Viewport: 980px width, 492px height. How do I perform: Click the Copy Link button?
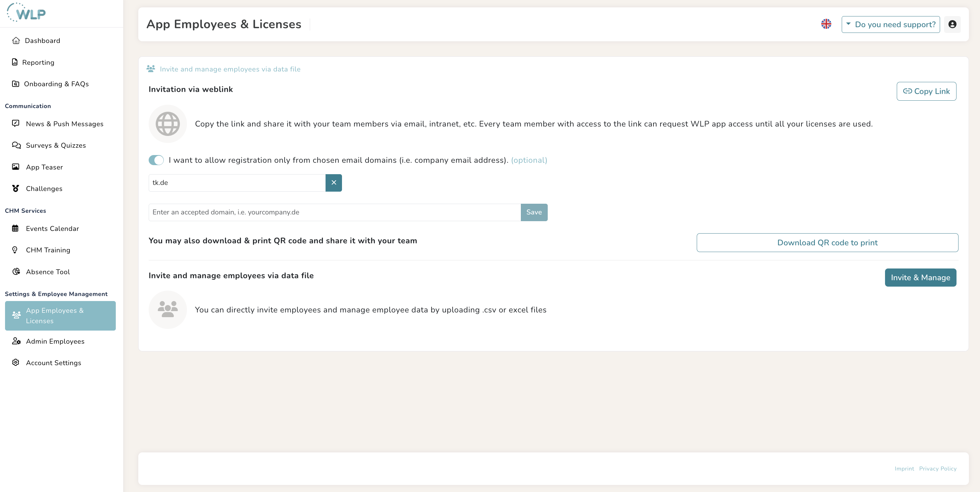926,91
